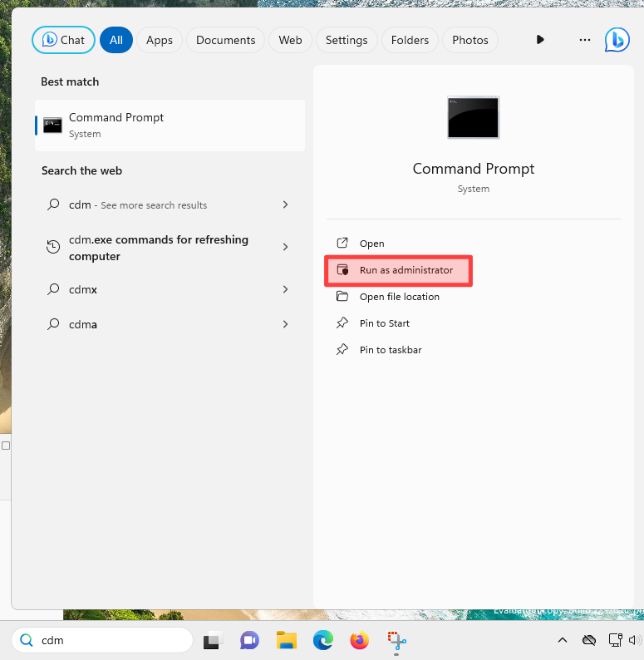This screenshot has width=644, height=660.
Task: Open web result 'cdm - See more search results'
Action: tap(170, 205)
